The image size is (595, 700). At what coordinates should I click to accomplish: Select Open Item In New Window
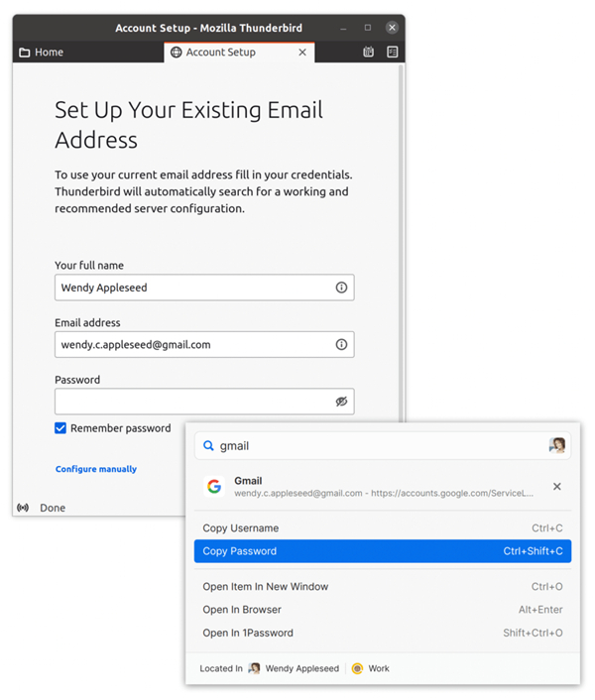[x=383, y=587]
